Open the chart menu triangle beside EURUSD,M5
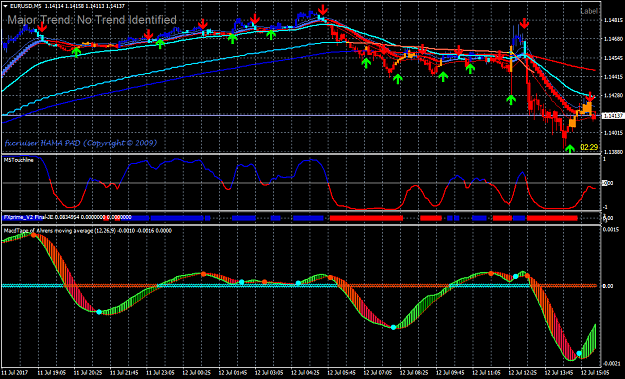The width and height of the screenshot is (625, 379). click(5, 6)
